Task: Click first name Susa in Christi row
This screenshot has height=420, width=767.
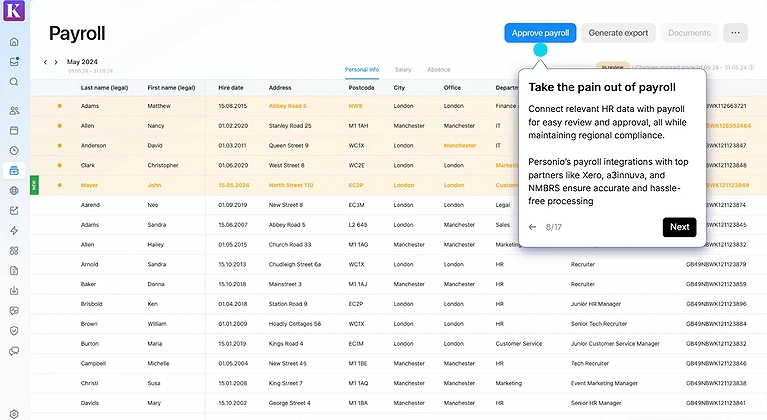Action: point(154,383)
